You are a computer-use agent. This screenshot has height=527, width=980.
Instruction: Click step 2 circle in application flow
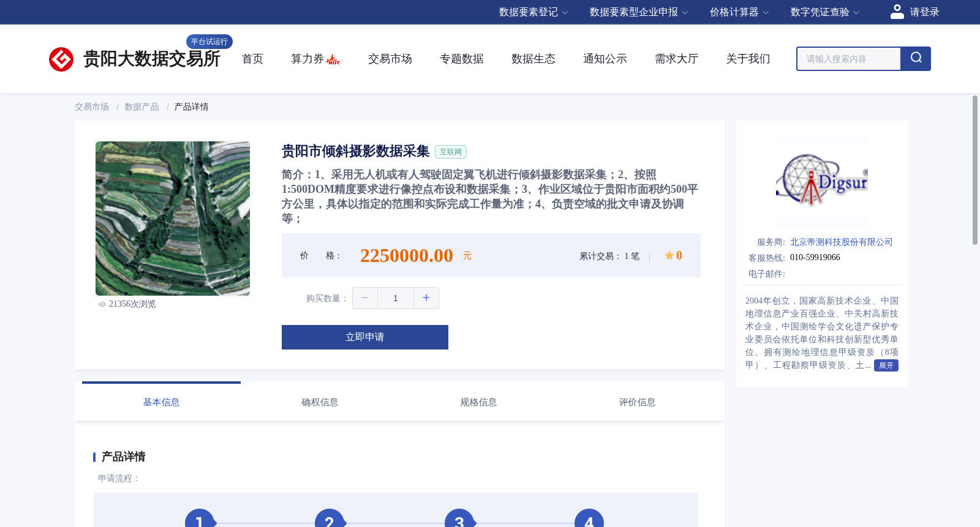[x=330, y=518]
